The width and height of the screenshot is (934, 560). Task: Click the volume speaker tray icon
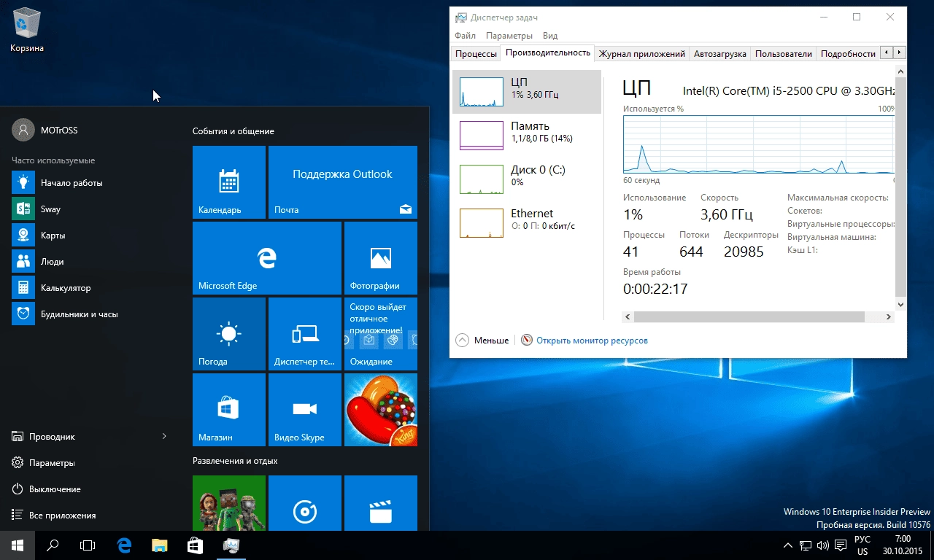click(x=823, y=545)
